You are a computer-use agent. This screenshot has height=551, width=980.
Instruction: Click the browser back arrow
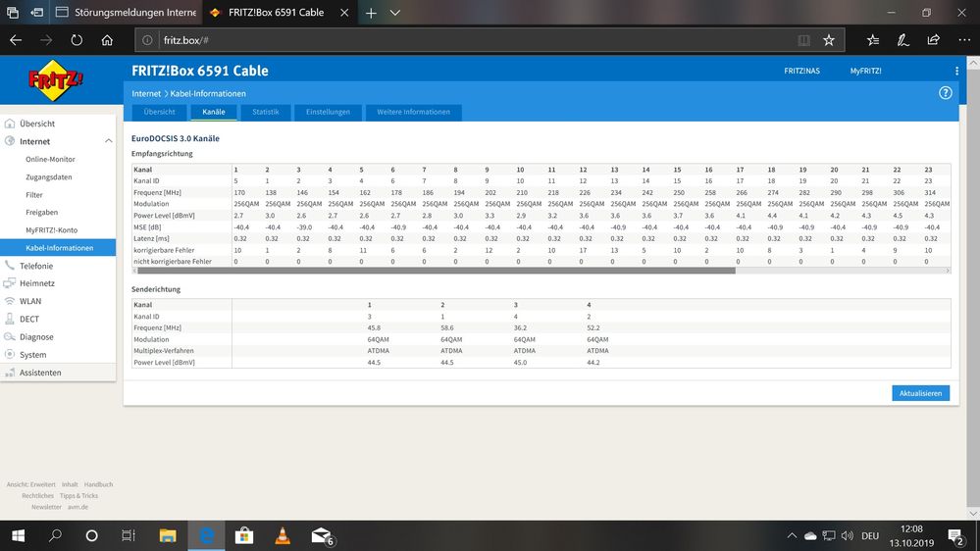pyautogui.click(x=16, y=40)
